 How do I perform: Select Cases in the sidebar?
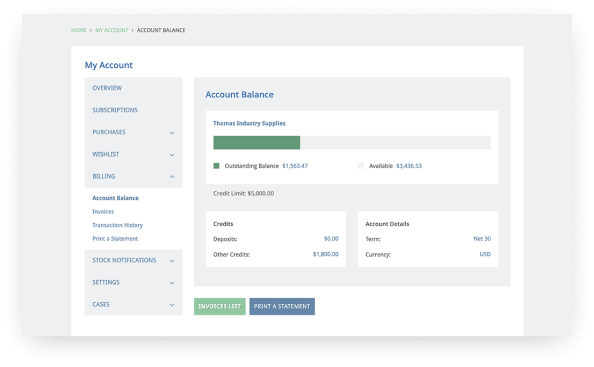101,305
